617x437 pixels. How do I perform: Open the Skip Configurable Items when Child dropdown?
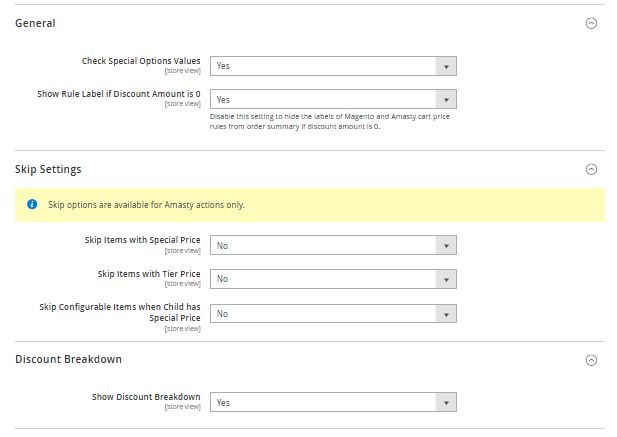(333, 313)
